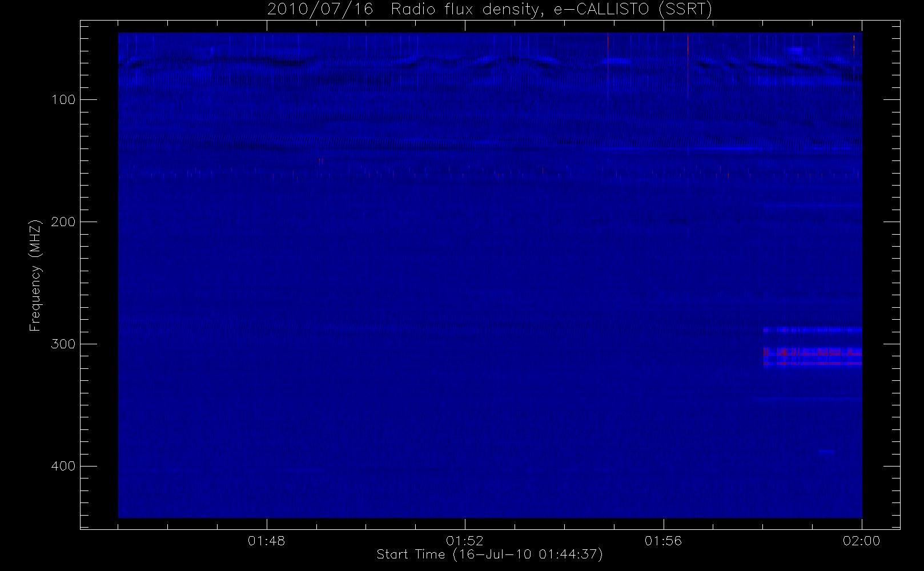Viewport: 924px width, 571px height.
Task: Click the 01:56 time tick label
Action: click(x=663, y=541)
